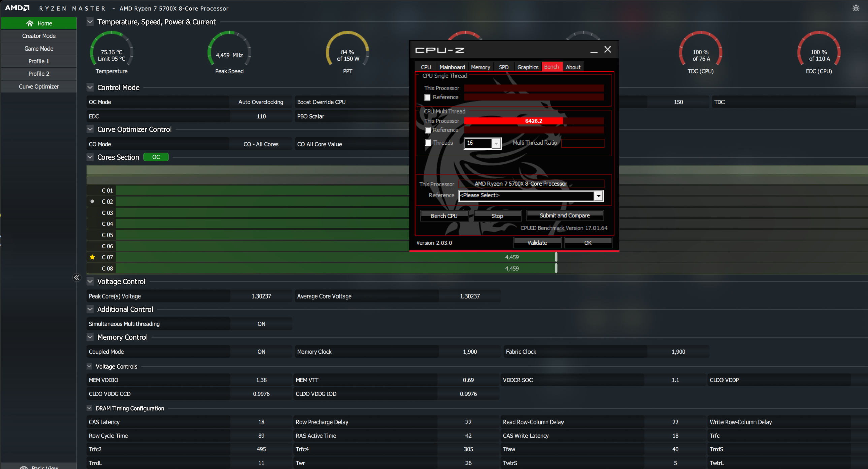Viewport: 868px width, 469px height.
Task: Collapse the Curve Optimizer Control section
Action: (x=90, y=129)
